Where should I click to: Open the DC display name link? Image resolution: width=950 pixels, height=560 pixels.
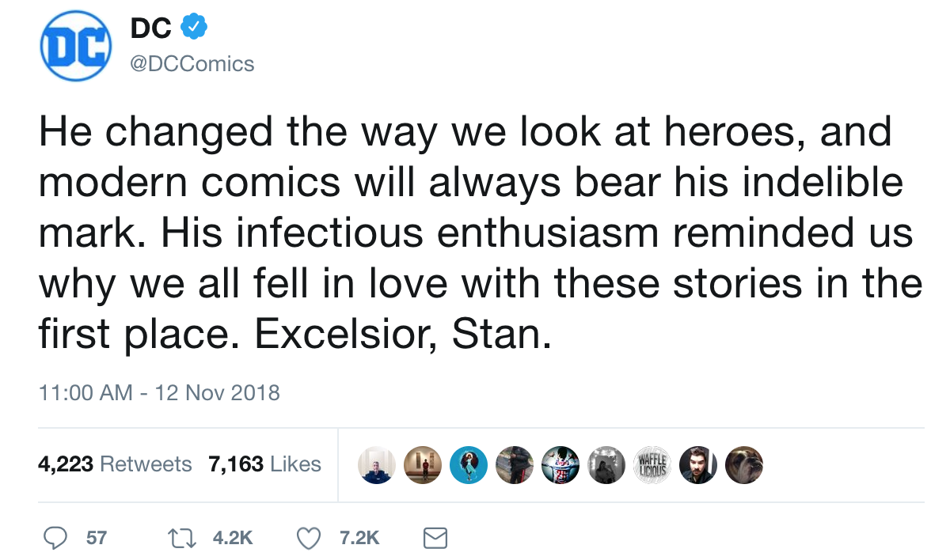pos(150,28)
